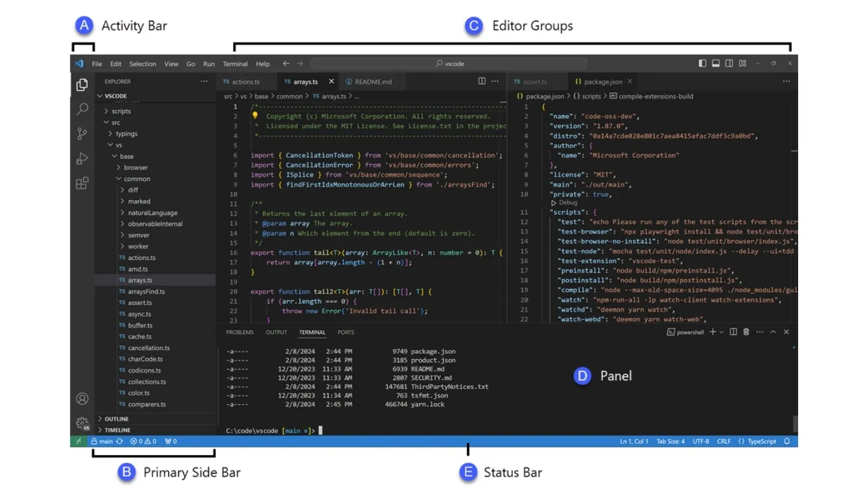Open the Selection menu
Viewport: 868px width, 488px height.
[142, 64]
